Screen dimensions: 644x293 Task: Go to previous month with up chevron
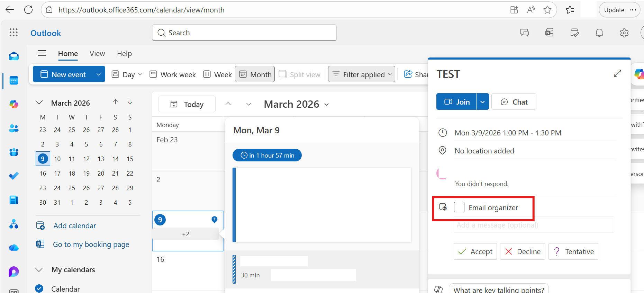point(228,104)
